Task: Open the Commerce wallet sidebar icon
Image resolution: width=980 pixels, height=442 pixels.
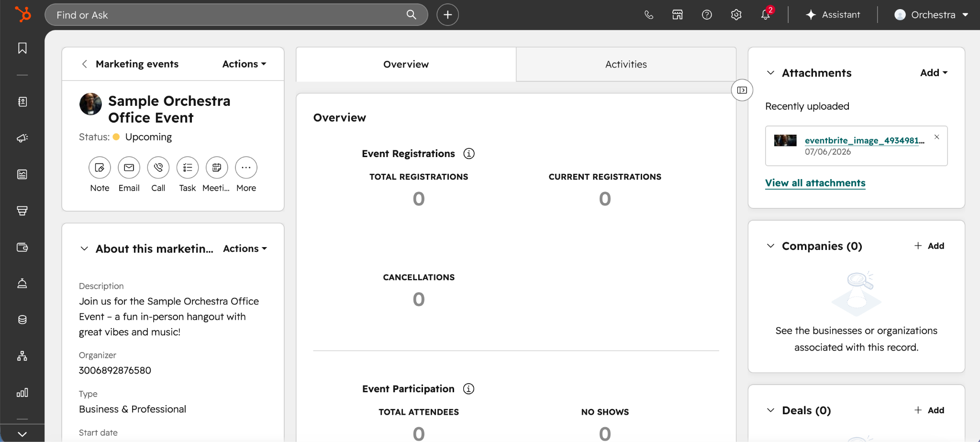Action: pos(22,247)
